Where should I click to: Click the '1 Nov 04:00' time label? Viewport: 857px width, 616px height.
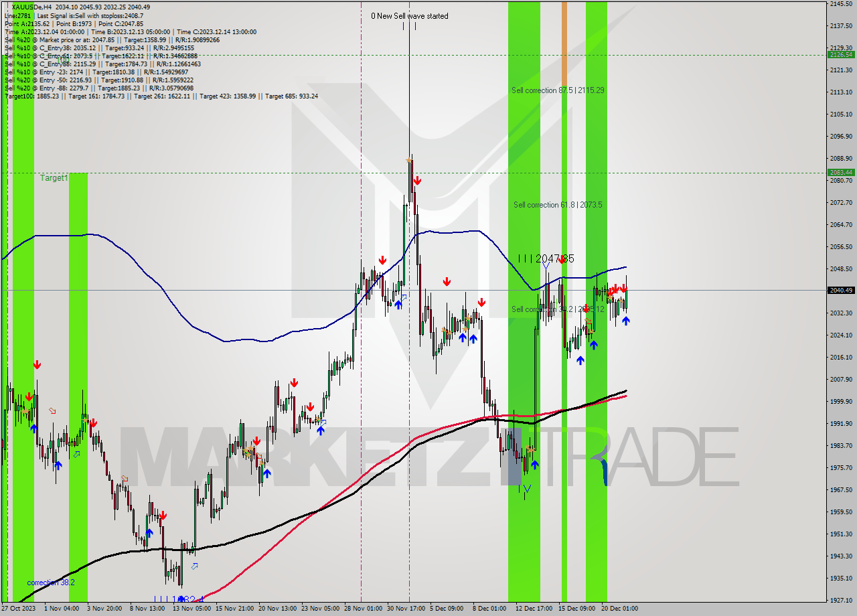coord(62,609)
